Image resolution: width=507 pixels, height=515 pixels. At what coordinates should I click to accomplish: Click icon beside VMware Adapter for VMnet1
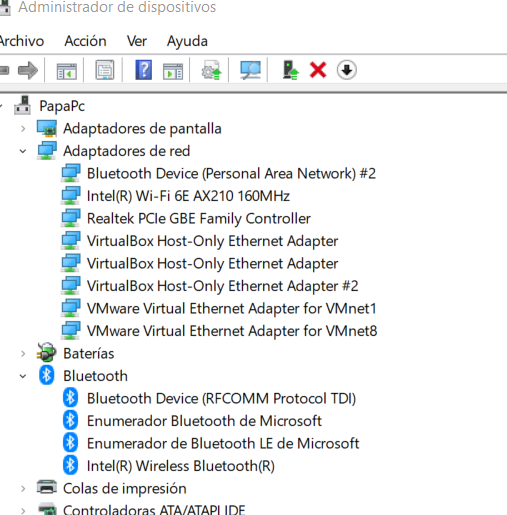pos(71,308)
